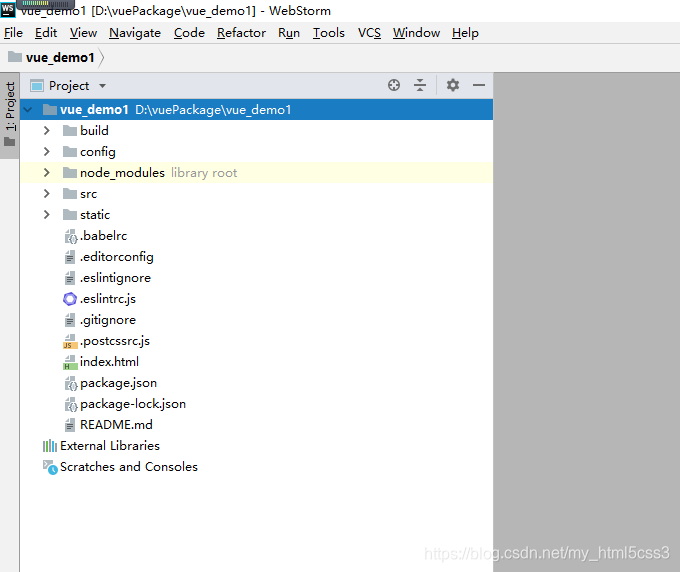The height and width of the screenshot is (572, 680).
Task: Click the index.html file icon
Action: pos(70,362)
